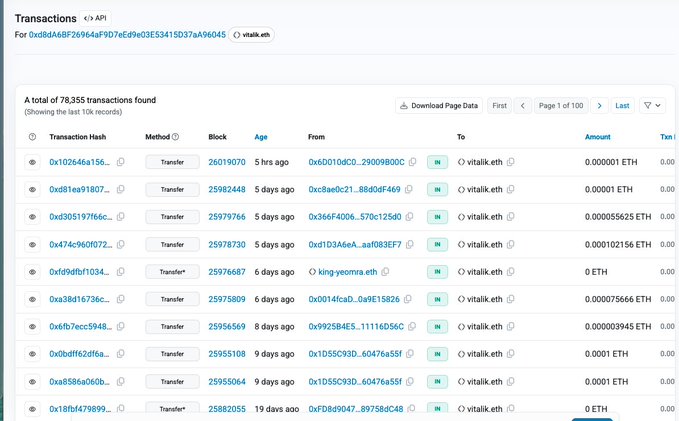The height and width of the screenshot is (421, 679).
Task: Open block 25956569
Action: (x=227, y=326)
